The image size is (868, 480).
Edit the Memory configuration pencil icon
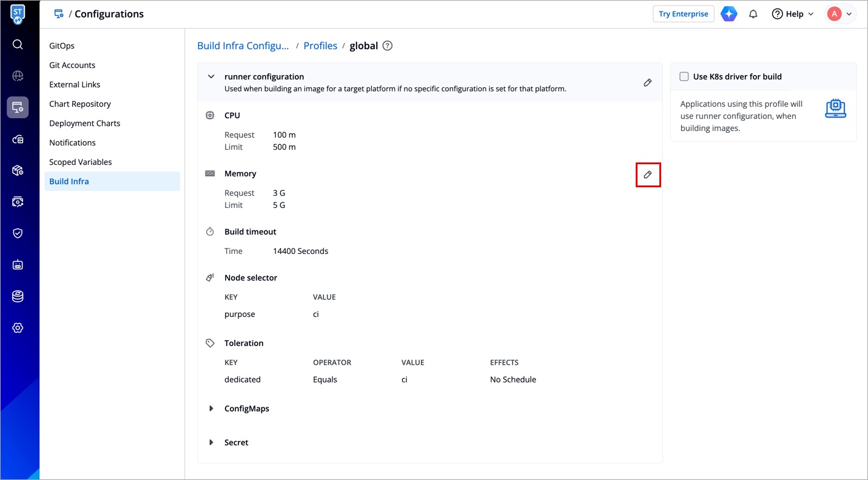[x=647, y=175]
